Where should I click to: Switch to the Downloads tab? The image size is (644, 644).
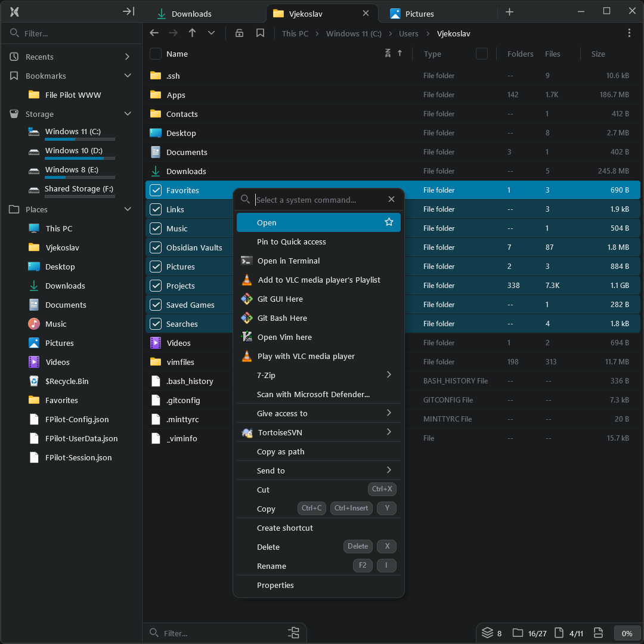point(191,14)
